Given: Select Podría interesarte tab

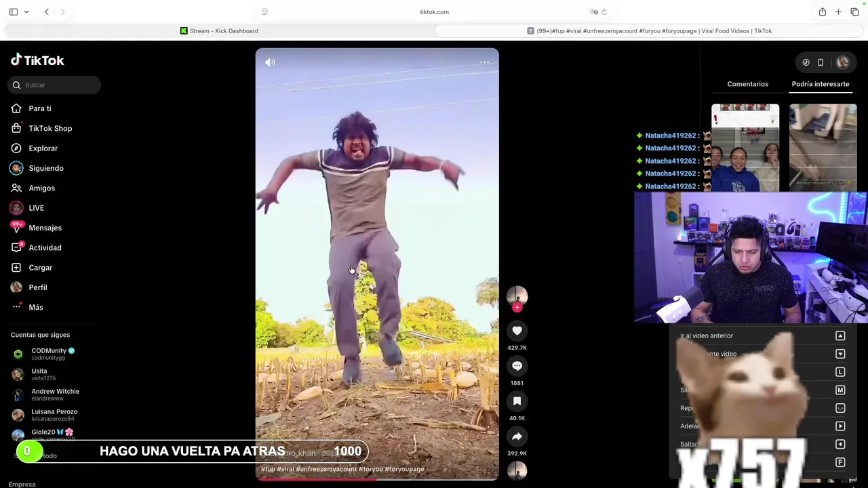Looking at the screenshot, I should click(820, 84).
